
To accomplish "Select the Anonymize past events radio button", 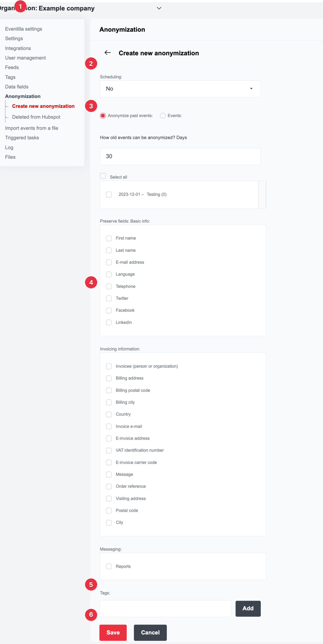I will click(x=103, y=116).
